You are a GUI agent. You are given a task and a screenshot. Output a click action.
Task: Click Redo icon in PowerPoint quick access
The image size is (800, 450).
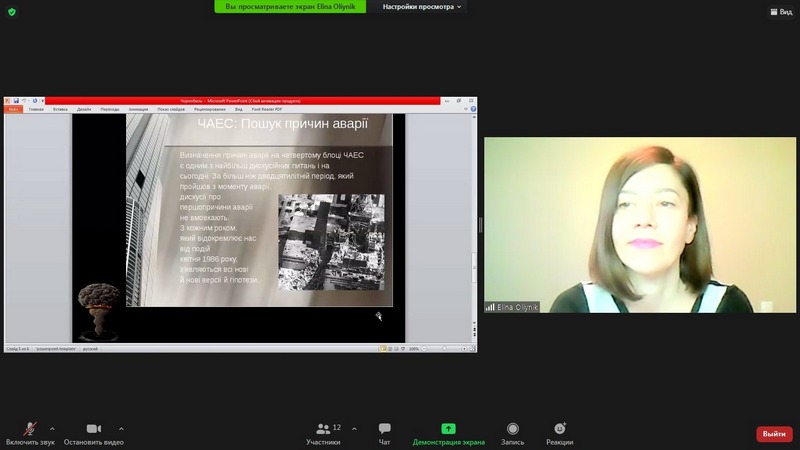click(35, 101)
